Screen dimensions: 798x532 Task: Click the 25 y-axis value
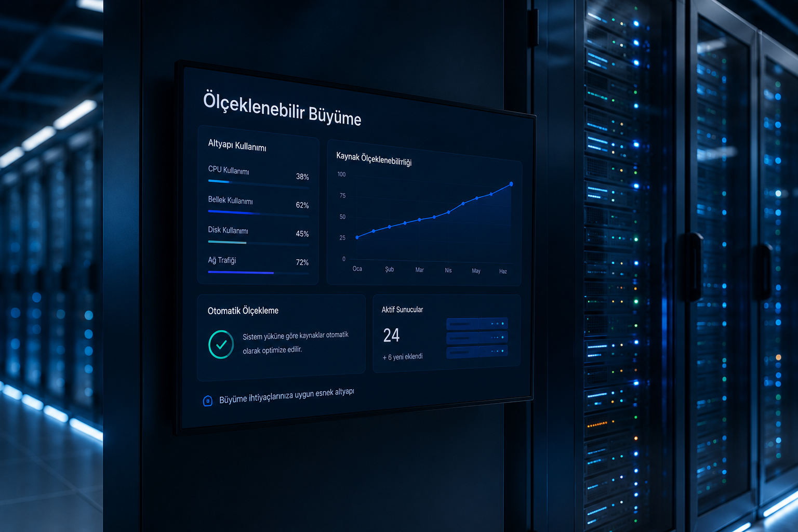pos(342,238)
